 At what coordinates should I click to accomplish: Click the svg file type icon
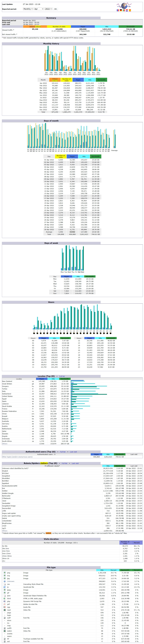tap(5, 576)
